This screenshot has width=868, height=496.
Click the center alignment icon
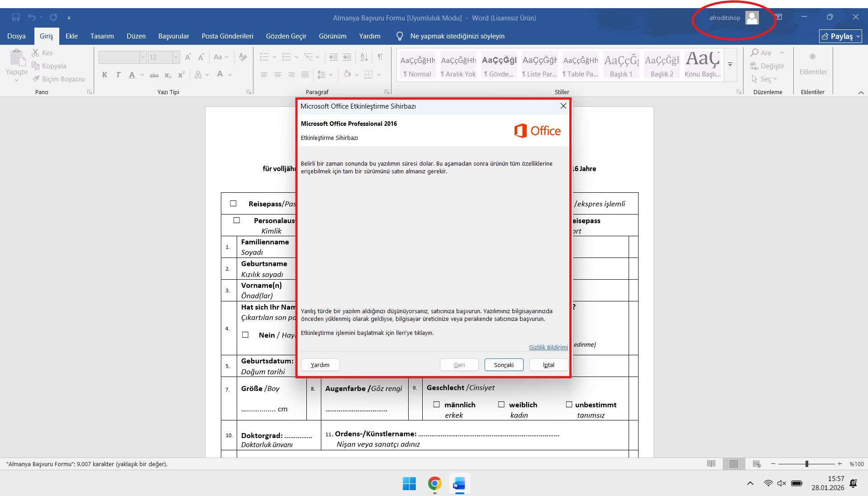278,75
